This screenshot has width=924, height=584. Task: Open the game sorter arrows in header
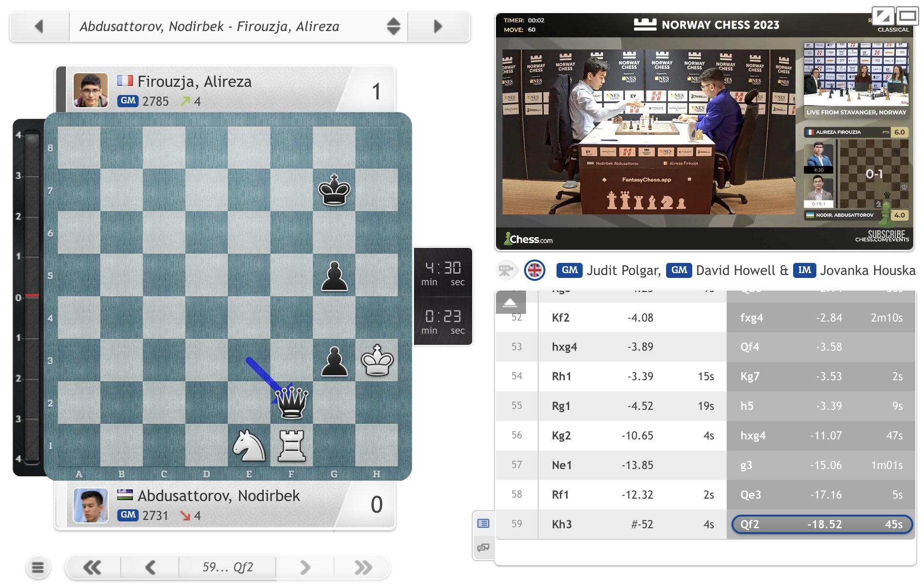point(394,26)
